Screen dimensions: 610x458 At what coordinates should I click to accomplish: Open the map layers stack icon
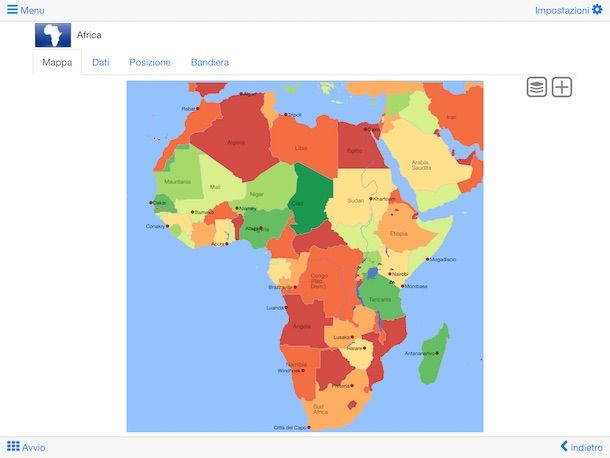pos(537,87)
